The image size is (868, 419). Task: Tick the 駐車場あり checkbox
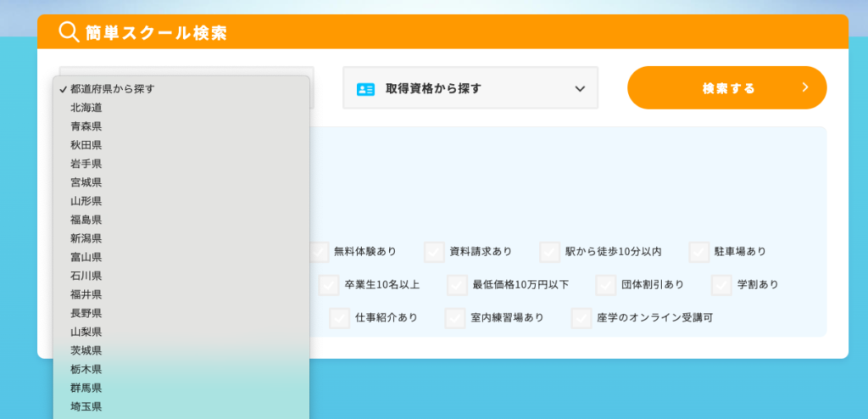(699, 252)
